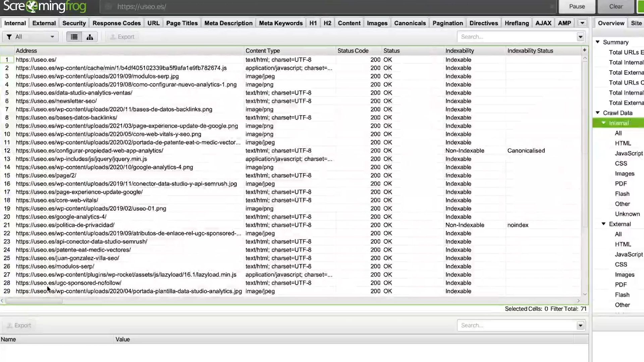The image size is (644, 362).
Task: Open the Images tab
Action: click(x=377, y=23)
